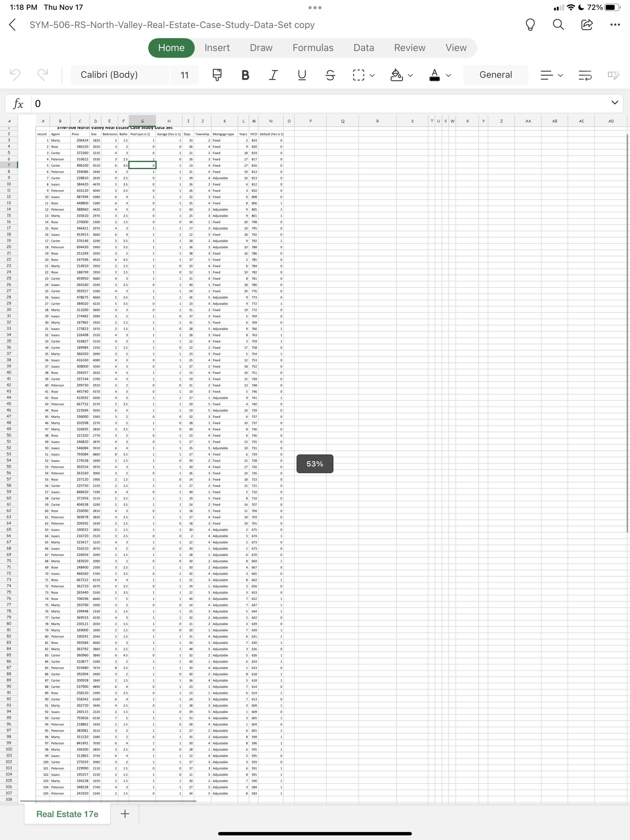
Task: Click the wrap text icon
Action: 585,75
